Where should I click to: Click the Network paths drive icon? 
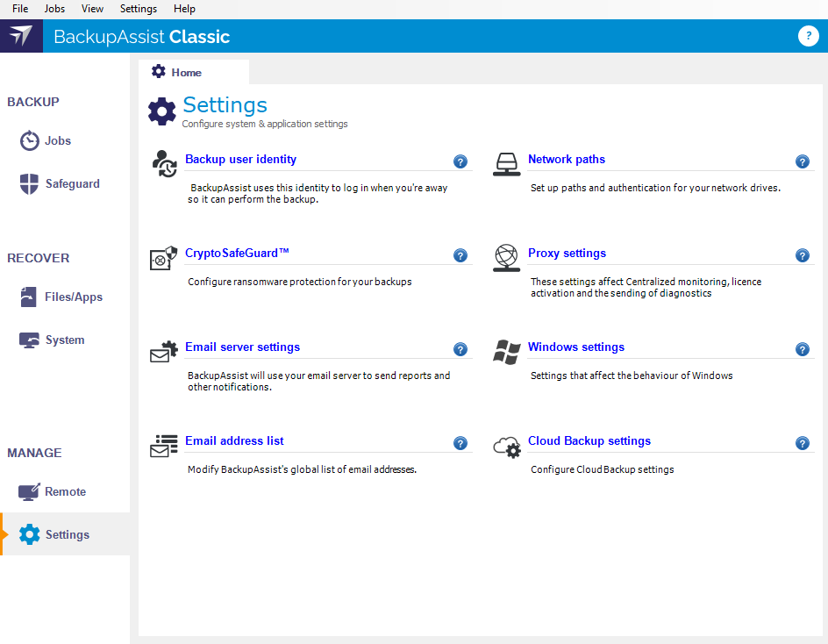(x=506, y=164)
